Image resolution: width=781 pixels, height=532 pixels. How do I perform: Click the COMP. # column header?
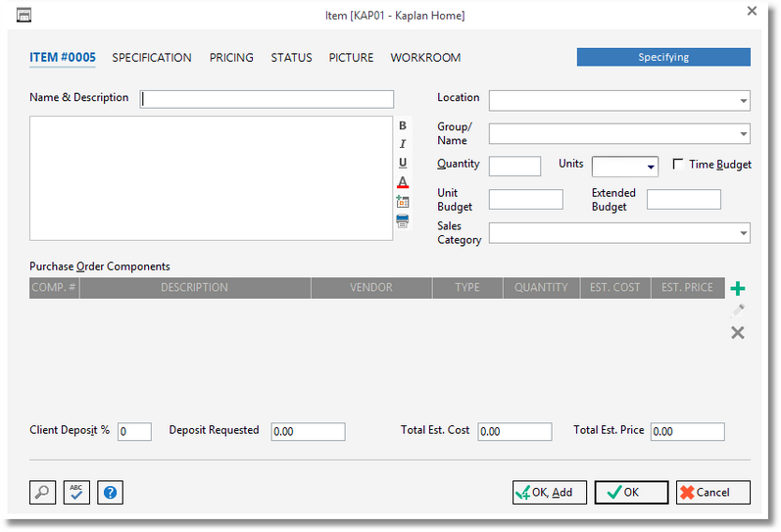[x=54, y=288]
